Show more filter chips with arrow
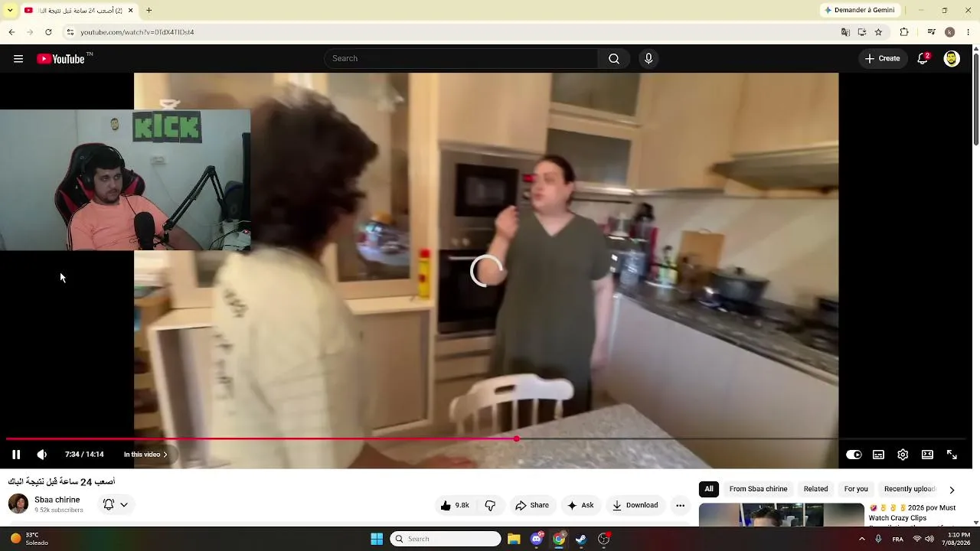This screenshot has height=551, width=980. pos(952,490)
